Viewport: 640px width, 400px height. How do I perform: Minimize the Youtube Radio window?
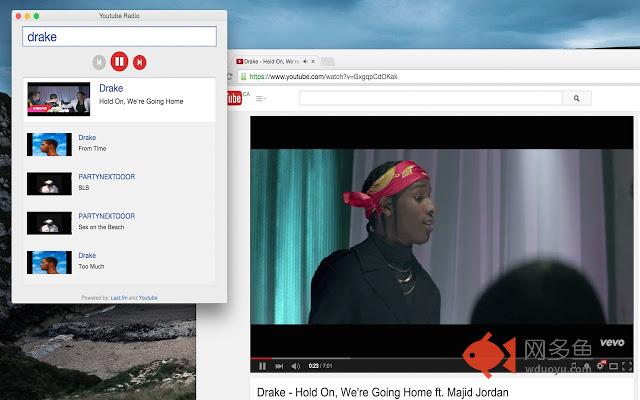(27, 16)
